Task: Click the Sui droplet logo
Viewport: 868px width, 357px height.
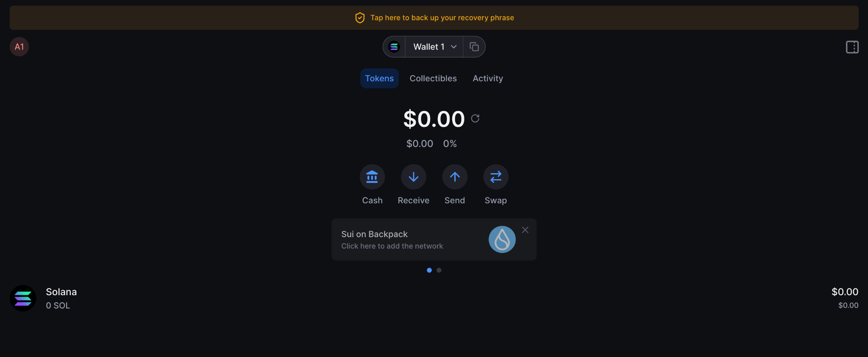Action: tap(502, 239)
